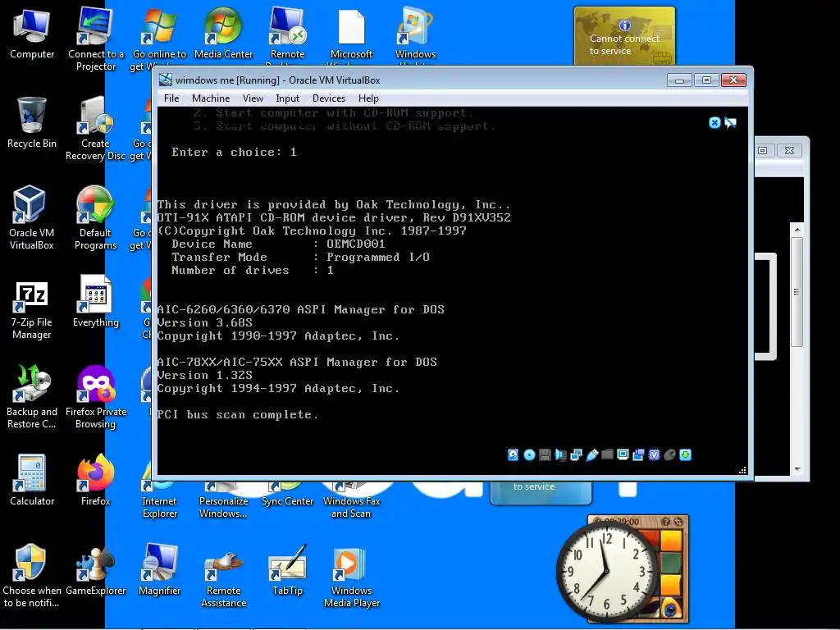Select the Media Center desktop shortcut

pyautogui.click(x=223, y=32)
